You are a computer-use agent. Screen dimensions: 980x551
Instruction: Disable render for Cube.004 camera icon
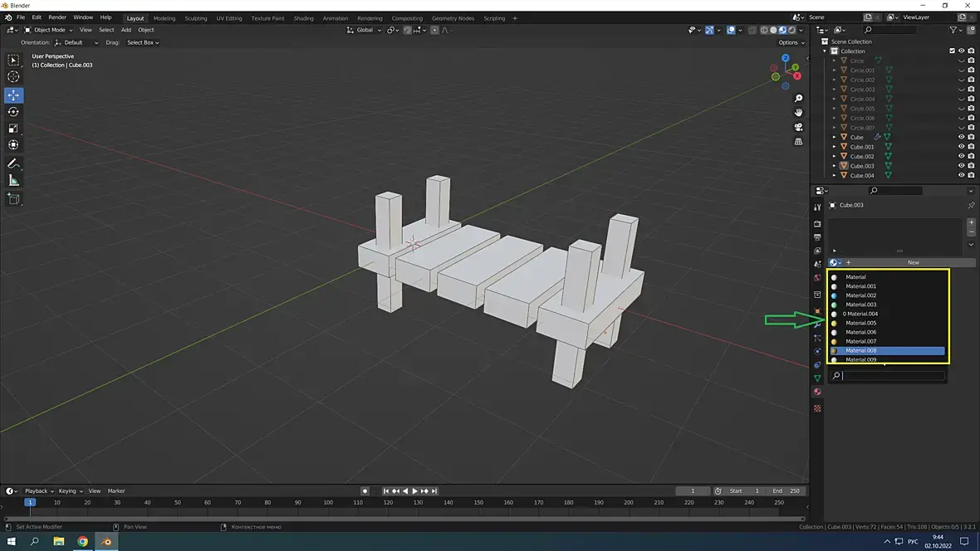click(x=971, y=176)
